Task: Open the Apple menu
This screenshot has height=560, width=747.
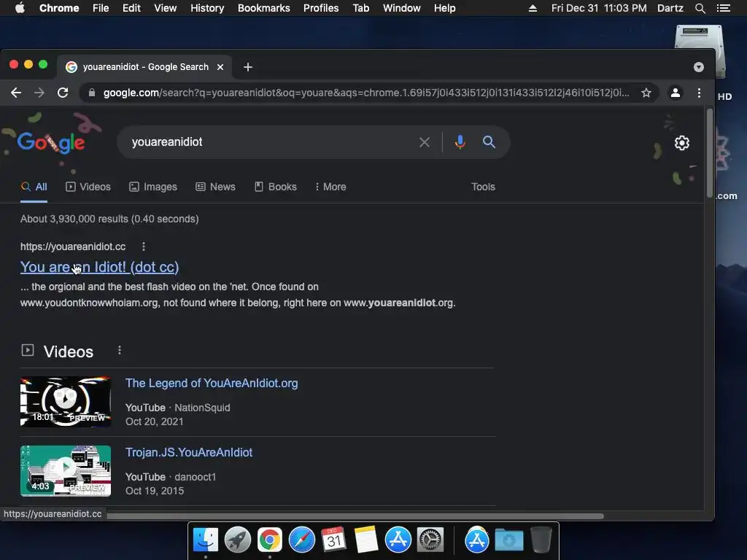Action: click(20, 8)
